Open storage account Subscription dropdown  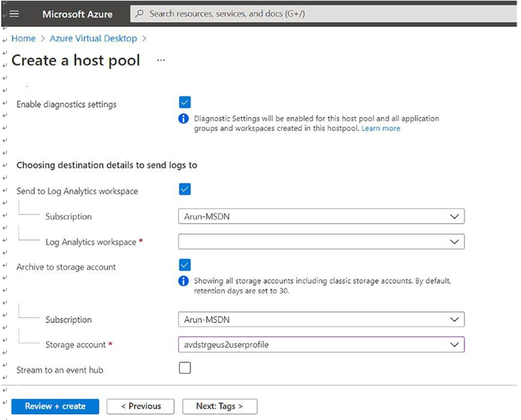321,320
